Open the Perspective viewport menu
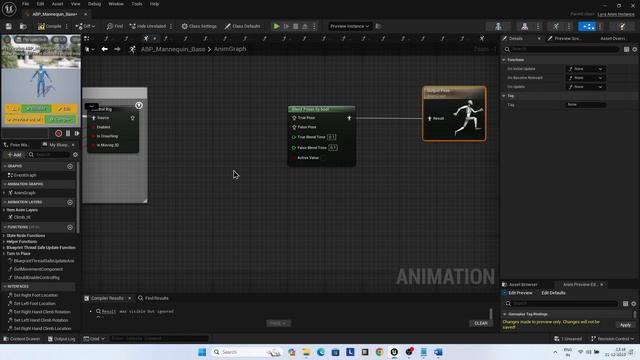Screen dimensions: 640x360 pos(31,40)
